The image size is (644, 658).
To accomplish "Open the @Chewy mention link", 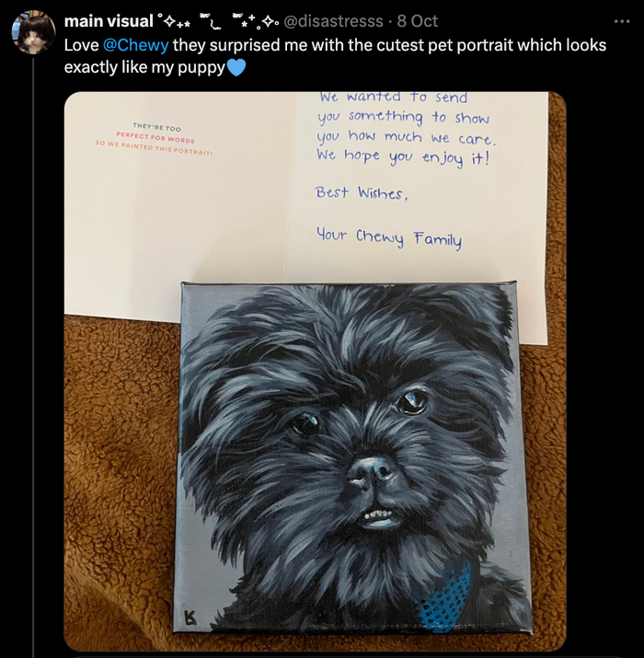I will 135,45.
